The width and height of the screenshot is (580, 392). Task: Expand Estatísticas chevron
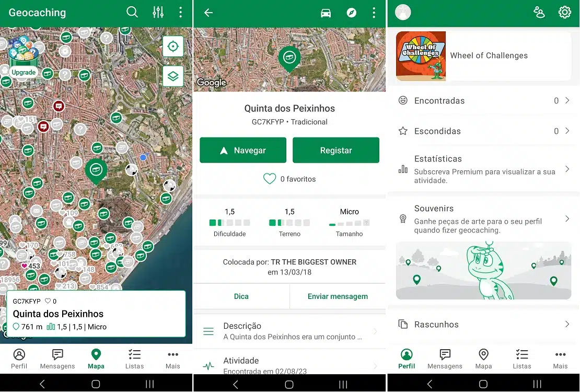coord(567,169)
